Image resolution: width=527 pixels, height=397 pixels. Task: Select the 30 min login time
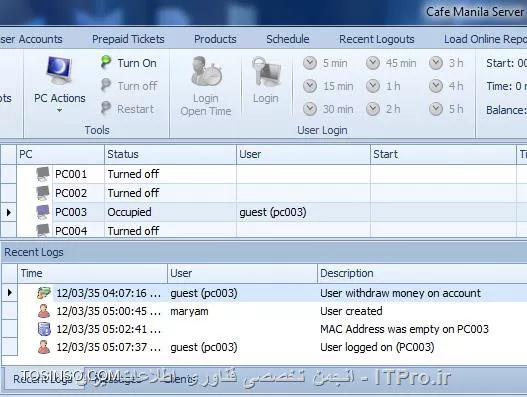328,109
